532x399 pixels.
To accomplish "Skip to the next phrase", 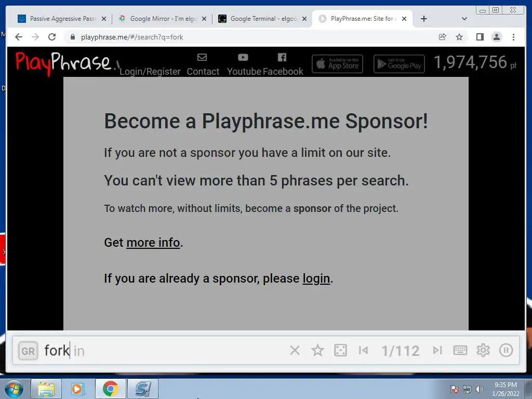I will pyautogui.click(x=437, y=350).
